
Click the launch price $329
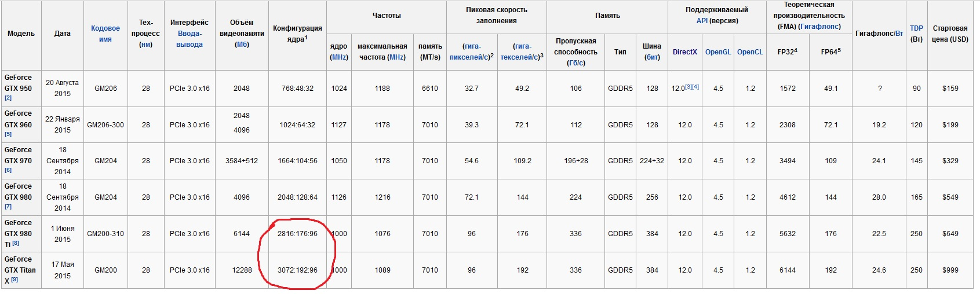[x=950, y=161]
